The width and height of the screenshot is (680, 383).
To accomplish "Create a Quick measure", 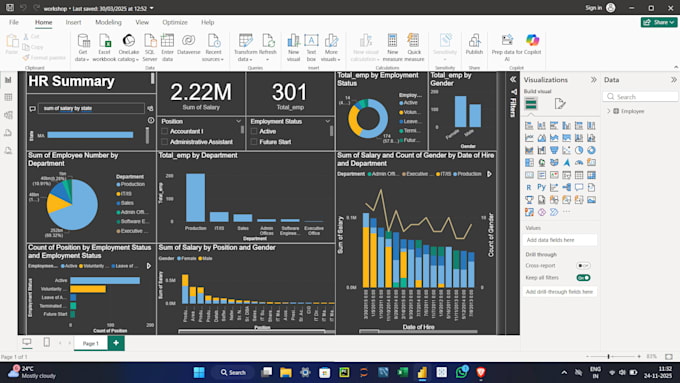I will [414, 47].
